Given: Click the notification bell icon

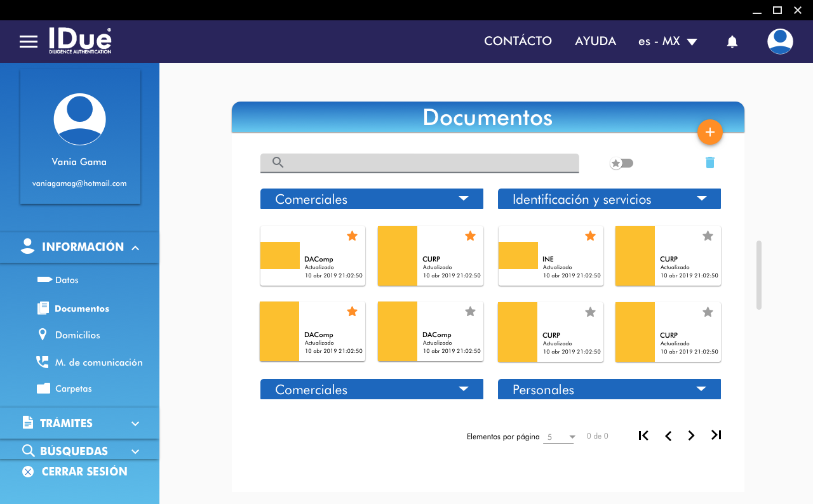Looking at the screenshot, I should tap(732, 42).
